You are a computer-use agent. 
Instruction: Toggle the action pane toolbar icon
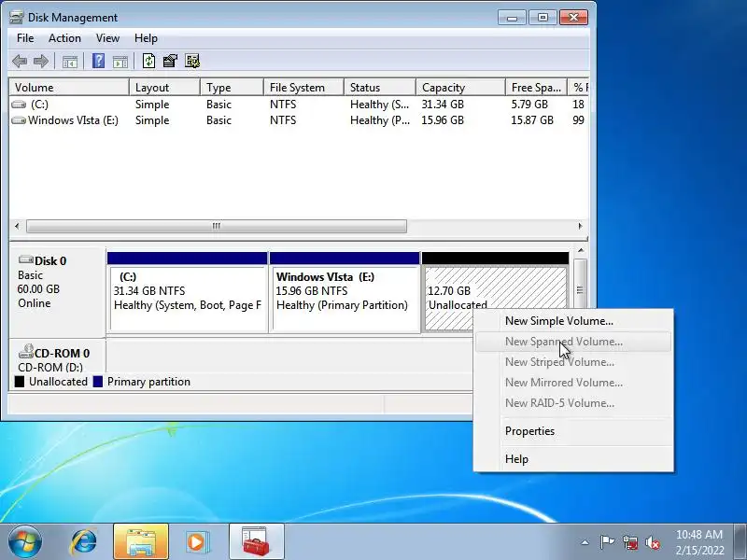(x=120, y=62)
